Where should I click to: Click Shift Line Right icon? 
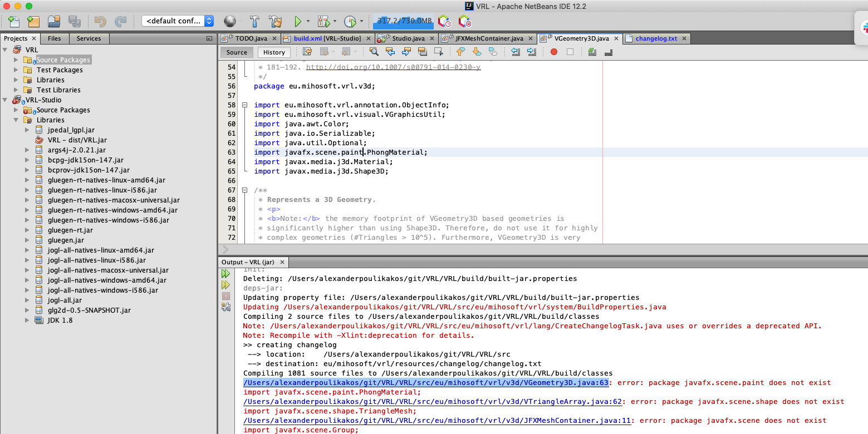click(532, 52)
